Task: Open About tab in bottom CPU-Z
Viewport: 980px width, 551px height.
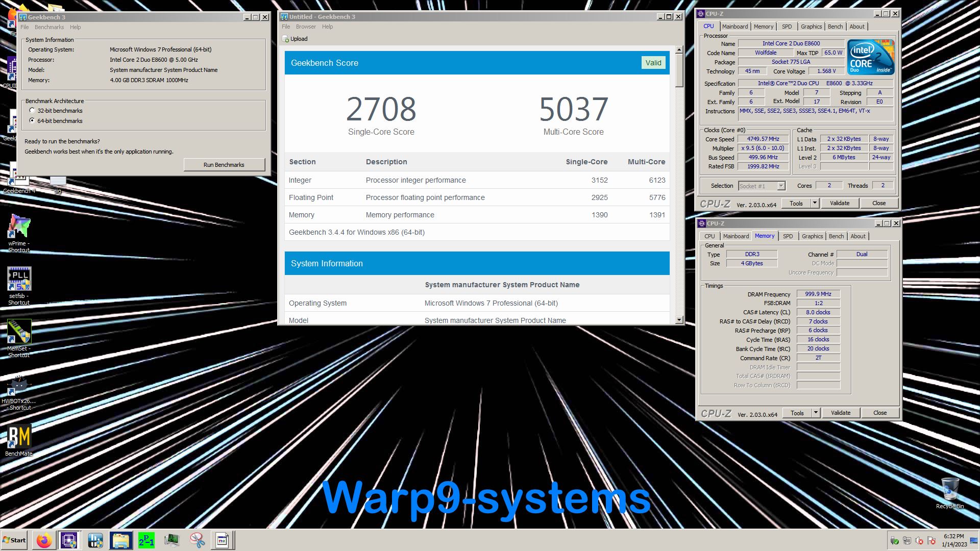Action: click(858, 236)
